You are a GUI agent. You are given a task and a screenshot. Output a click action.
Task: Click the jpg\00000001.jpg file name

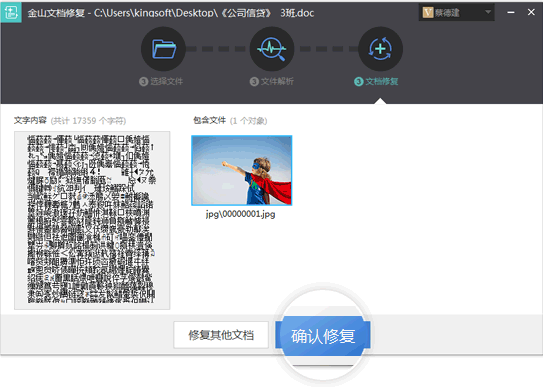[241, 214]
